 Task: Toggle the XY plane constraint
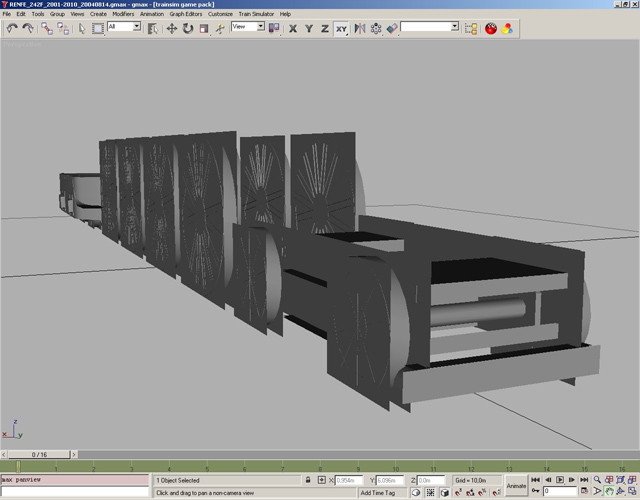341,28
